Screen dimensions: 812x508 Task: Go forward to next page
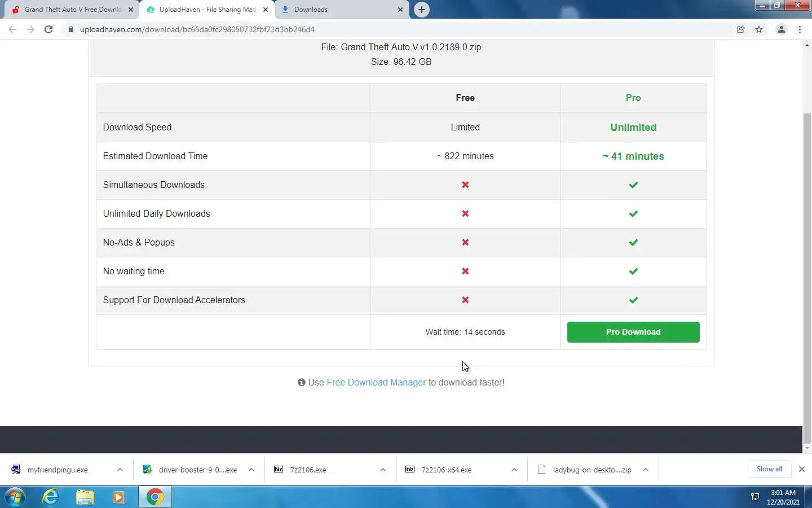point(30,29)
